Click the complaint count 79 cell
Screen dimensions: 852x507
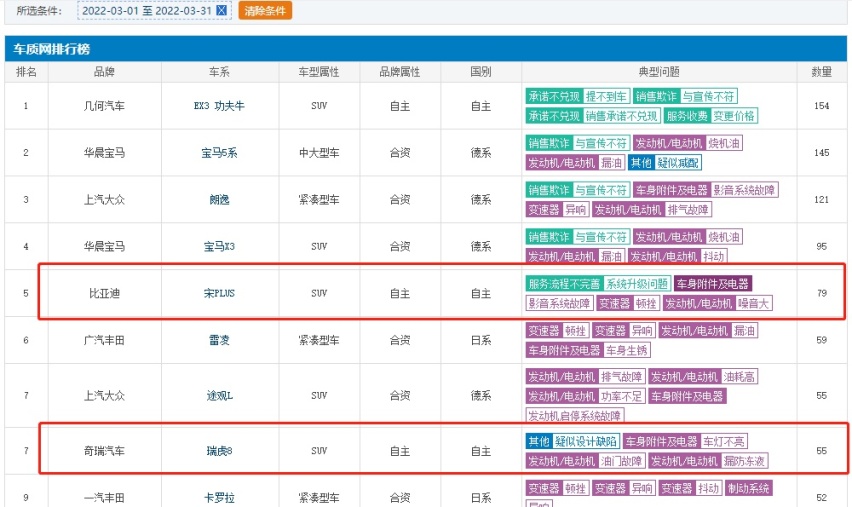coord(822,293)
